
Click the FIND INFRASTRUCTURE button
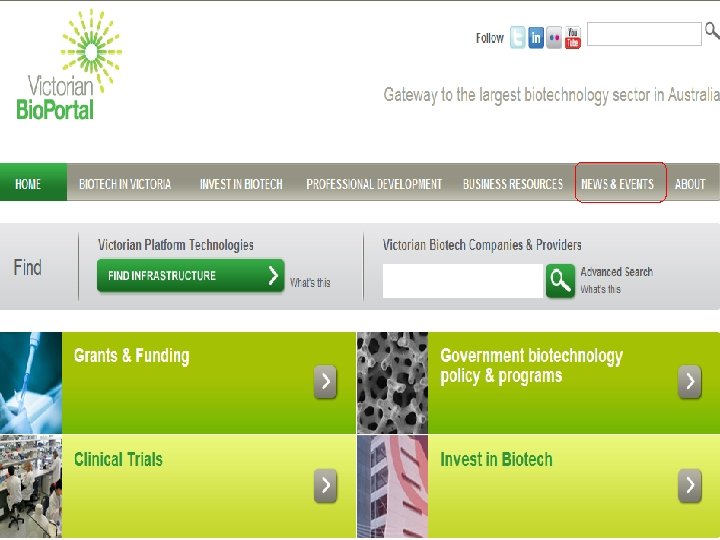(x=191, y=276)
